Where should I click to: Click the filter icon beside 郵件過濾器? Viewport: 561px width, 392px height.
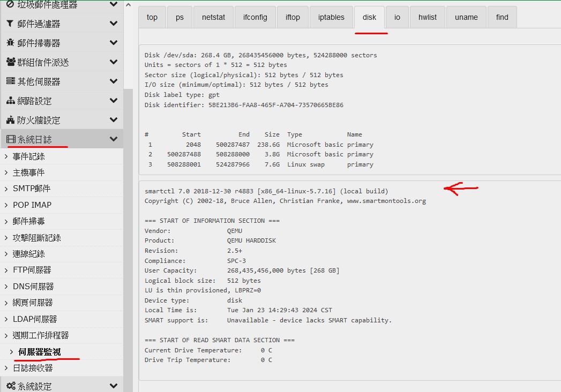point(10,24)
